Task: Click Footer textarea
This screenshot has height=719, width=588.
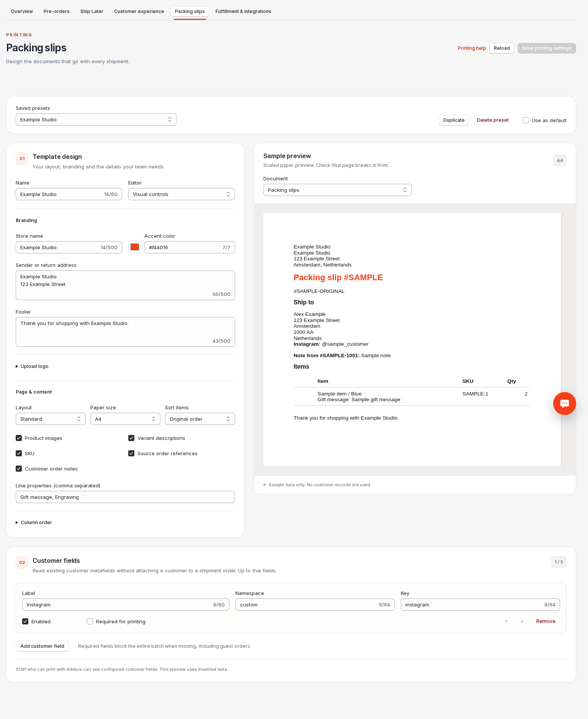Action: (125, 332)
